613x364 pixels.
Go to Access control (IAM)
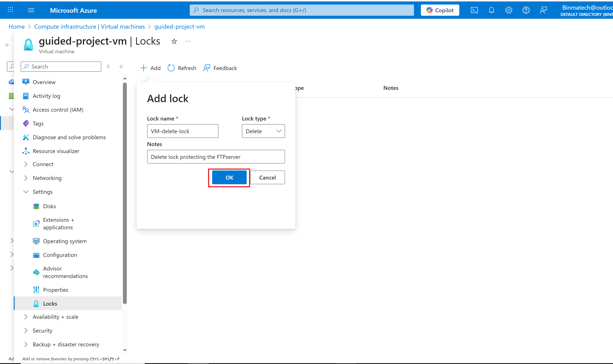[x=58, y=110]
